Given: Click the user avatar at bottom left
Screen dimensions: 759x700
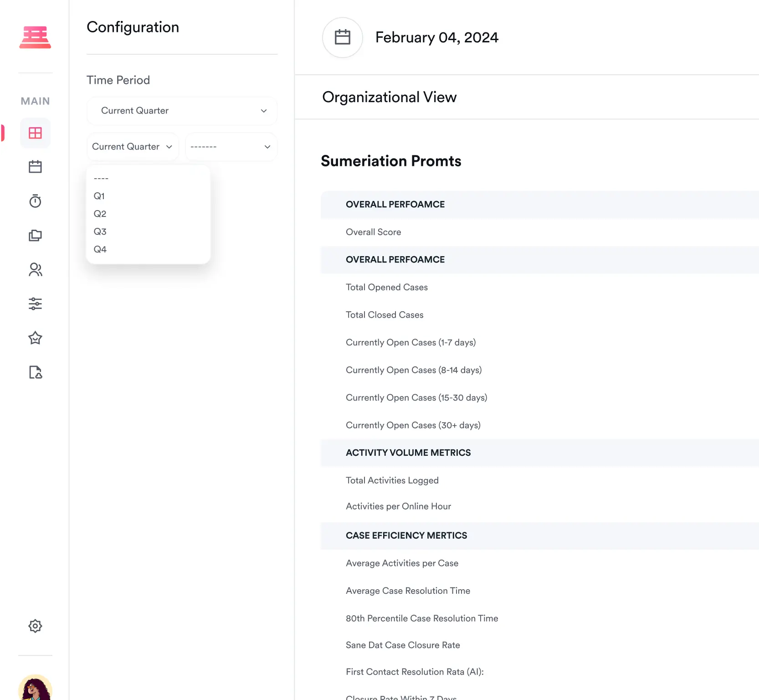Looking at the screenshot, I should 35,688.
